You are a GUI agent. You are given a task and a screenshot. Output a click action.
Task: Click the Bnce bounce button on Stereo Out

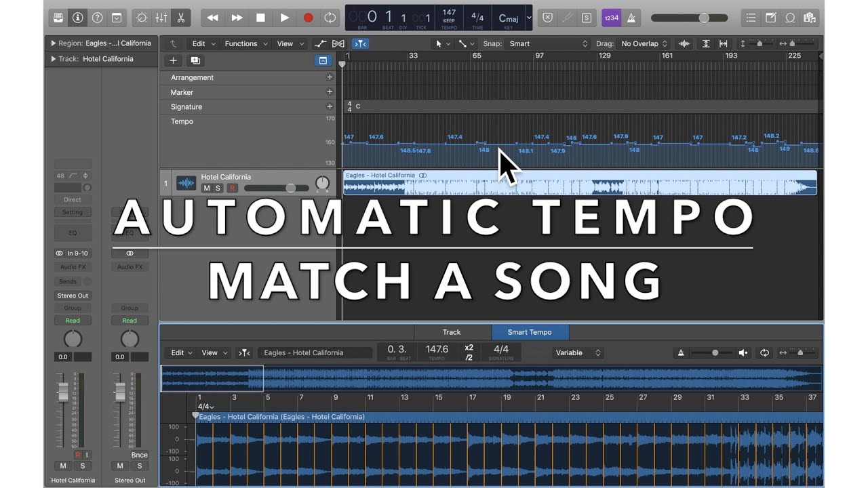(x=139, y=455)
